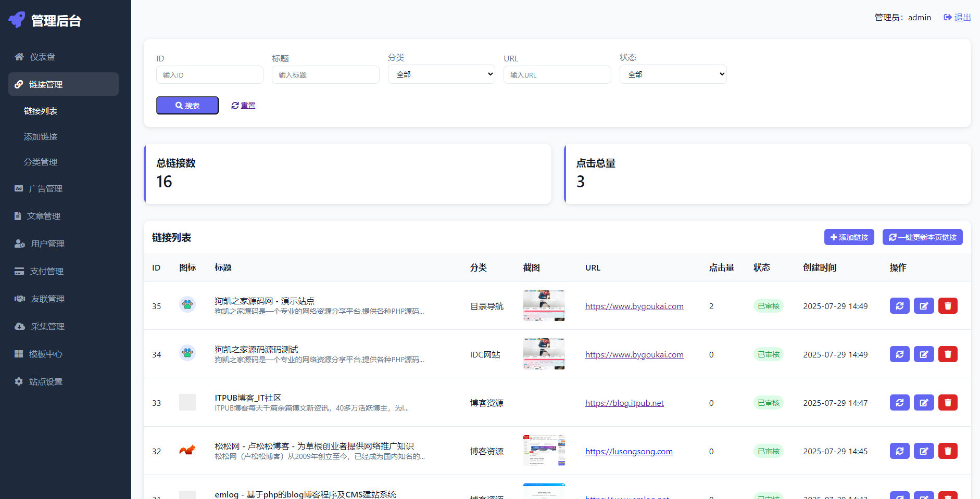This screenshot has height=499, width=980.
Task: Click the 输入标题 title input field
Action: click(x=325, y=75)
